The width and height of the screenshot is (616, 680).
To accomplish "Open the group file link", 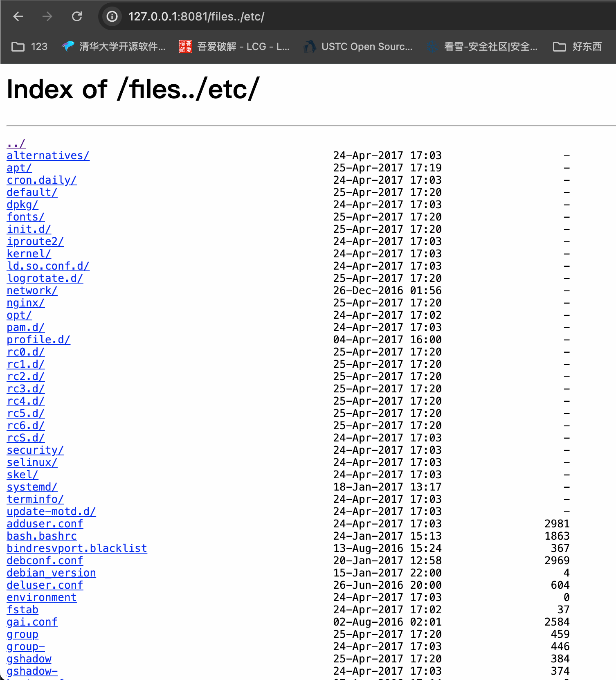I will pyautogui.click(x=22, y=634).
